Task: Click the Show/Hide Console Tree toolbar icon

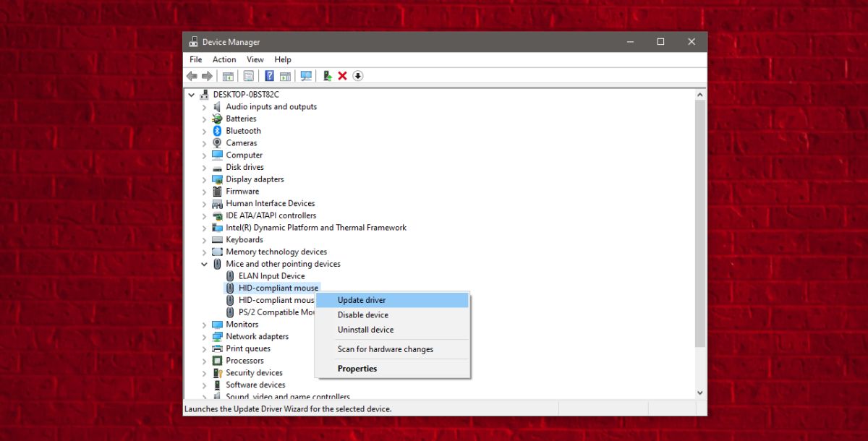Action: (228, 75)
